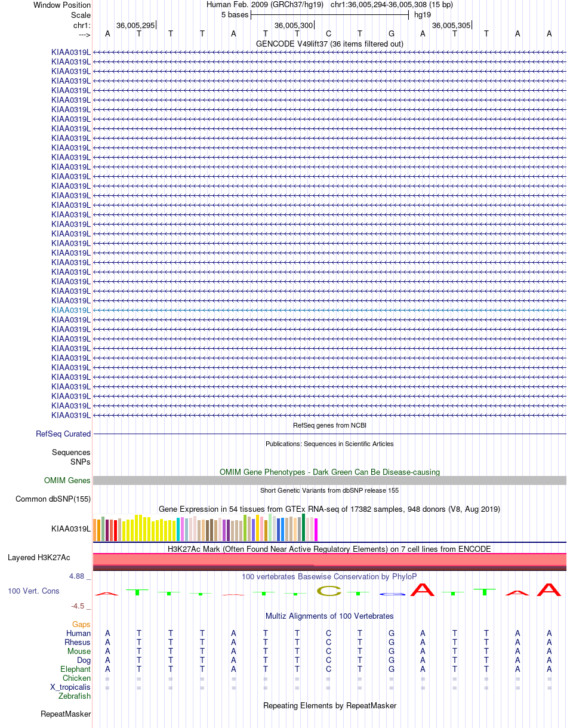
Task: Open Publications: Sequences in Scientific Articles title
Action: pos(329,444)
